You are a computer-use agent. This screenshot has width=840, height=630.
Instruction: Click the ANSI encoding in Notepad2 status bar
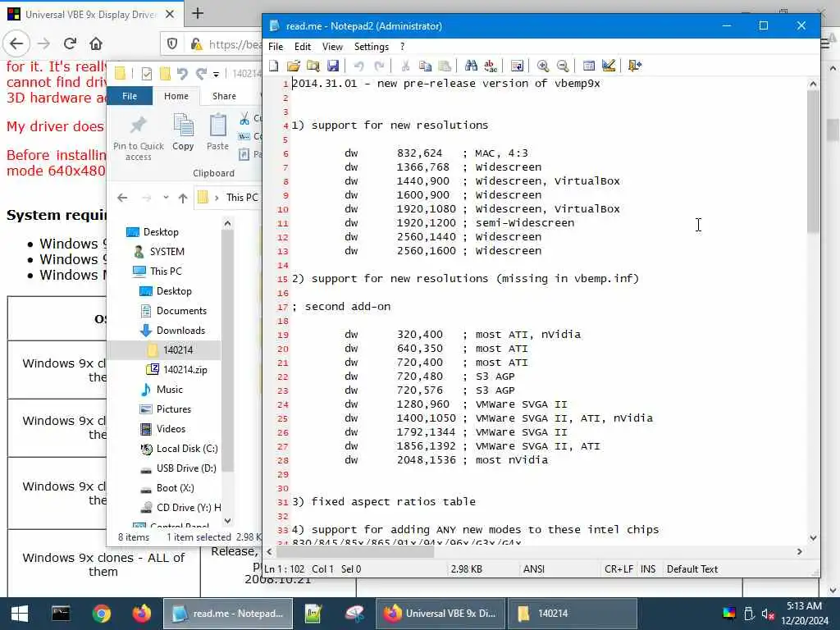point(534,569)
